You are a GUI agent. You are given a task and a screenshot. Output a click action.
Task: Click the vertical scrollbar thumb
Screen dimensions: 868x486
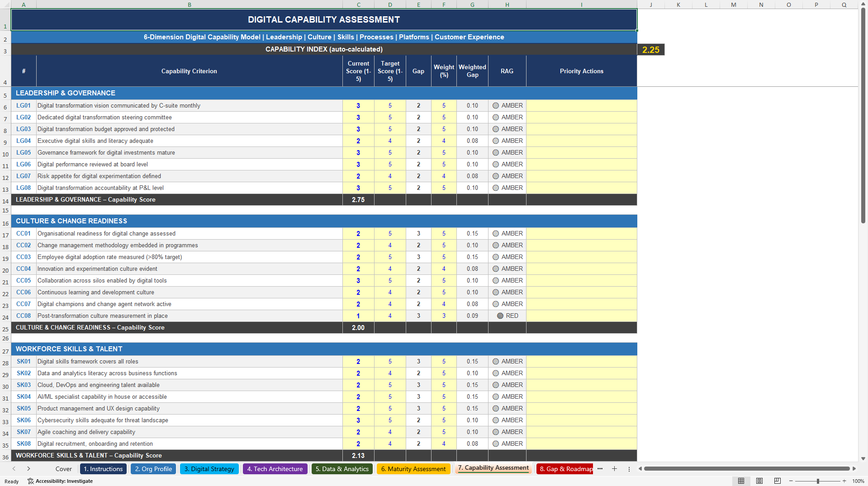[863, 115]
